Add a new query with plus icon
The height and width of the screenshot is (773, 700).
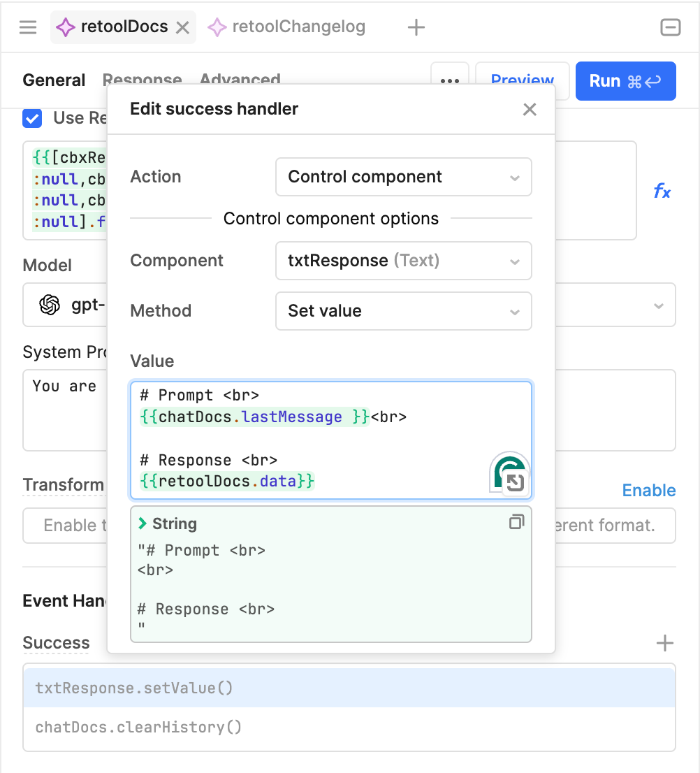pos(416,27)
